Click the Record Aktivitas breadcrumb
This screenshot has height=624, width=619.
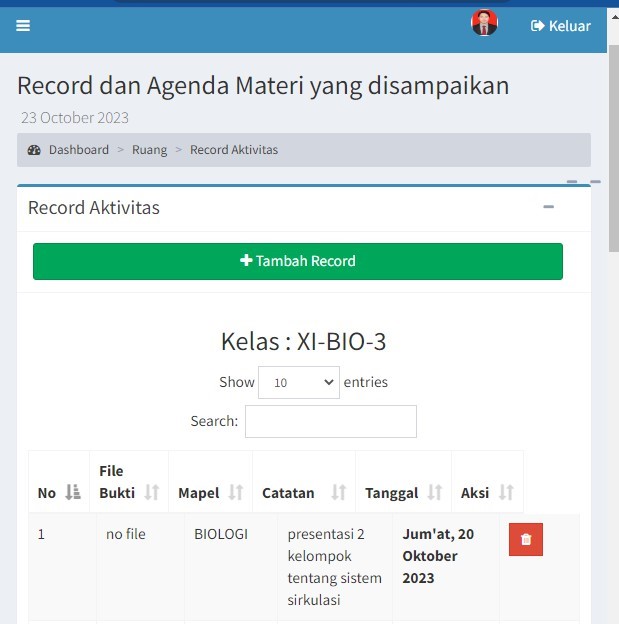(234, 150)
